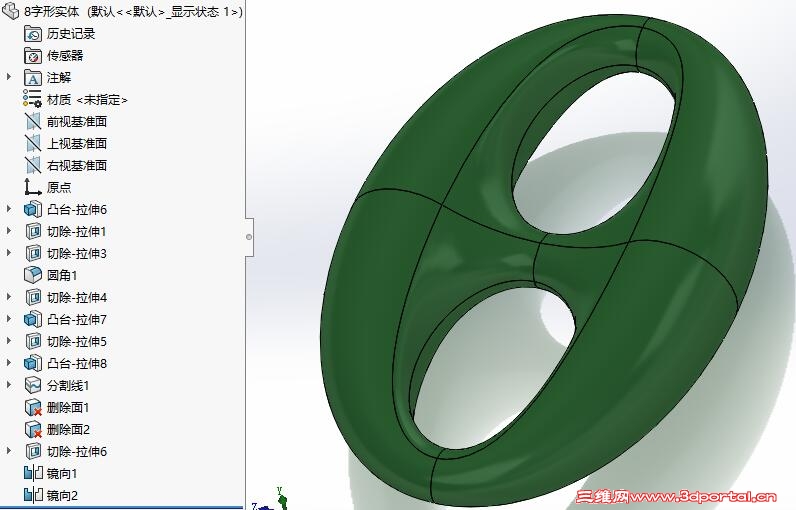Viewport: 796px width, 510px height.
Task: Click the 凸台-拉伸8 boss-extrude icon
Action: coord(33,363)
